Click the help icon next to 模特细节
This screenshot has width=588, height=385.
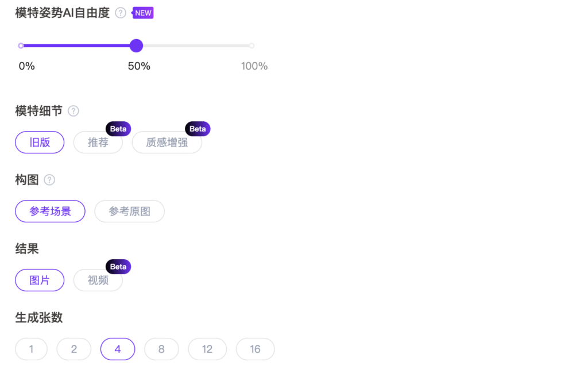pos(73,111)
